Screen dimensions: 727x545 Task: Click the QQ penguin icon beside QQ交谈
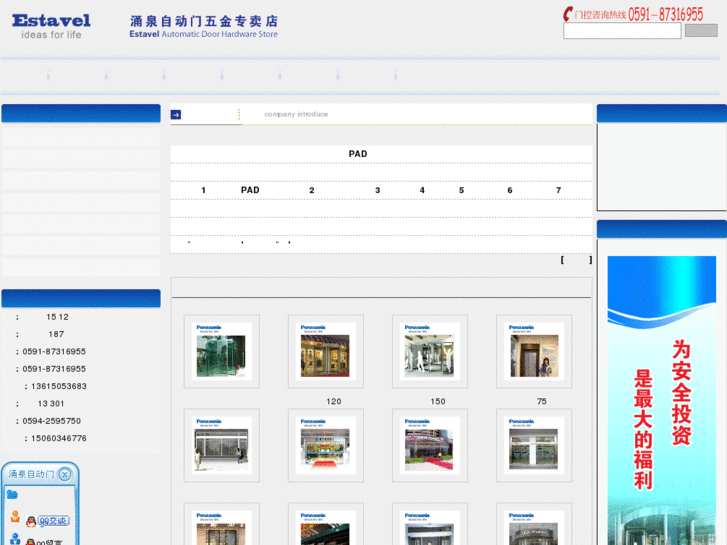31,521
